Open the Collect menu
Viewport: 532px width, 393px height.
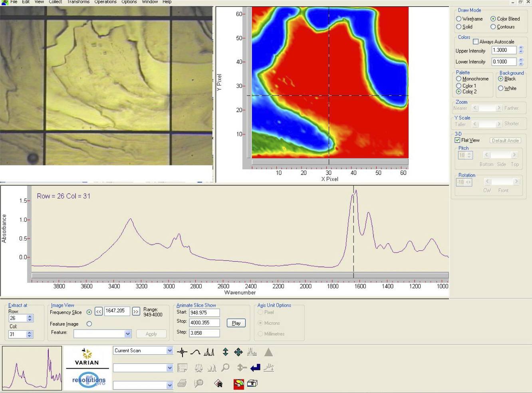click(x=56, y=2)
